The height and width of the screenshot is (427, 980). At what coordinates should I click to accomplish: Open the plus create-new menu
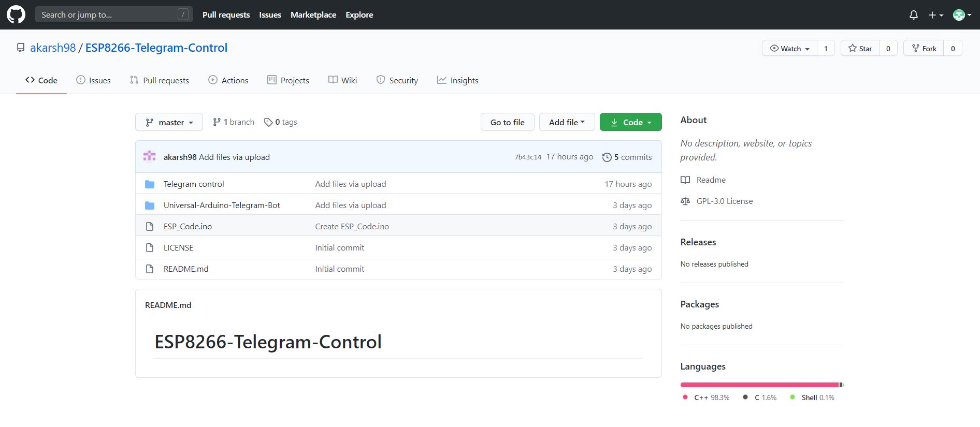click(935, 15)
